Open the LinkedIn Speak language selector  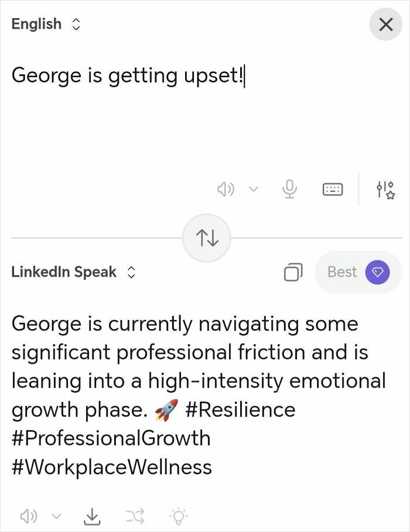pyautogui.click(x=131, y=272)
